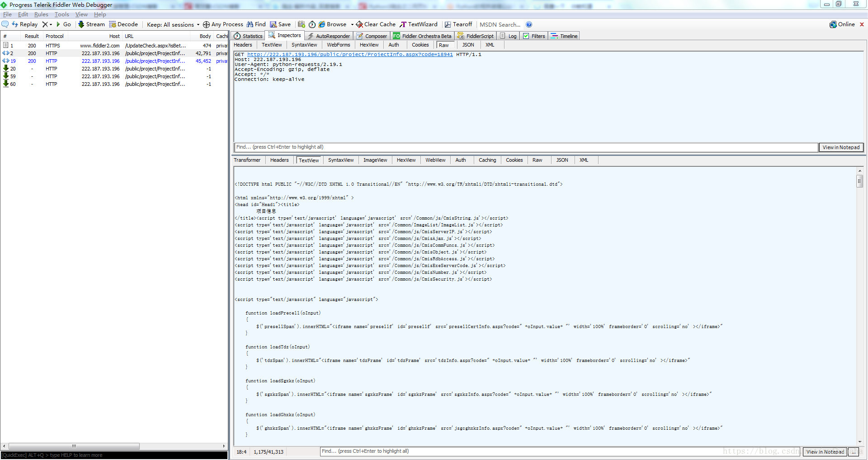Sort sessions by Body column header
This screenshot has width=868, height=460.
coord(205,36)
